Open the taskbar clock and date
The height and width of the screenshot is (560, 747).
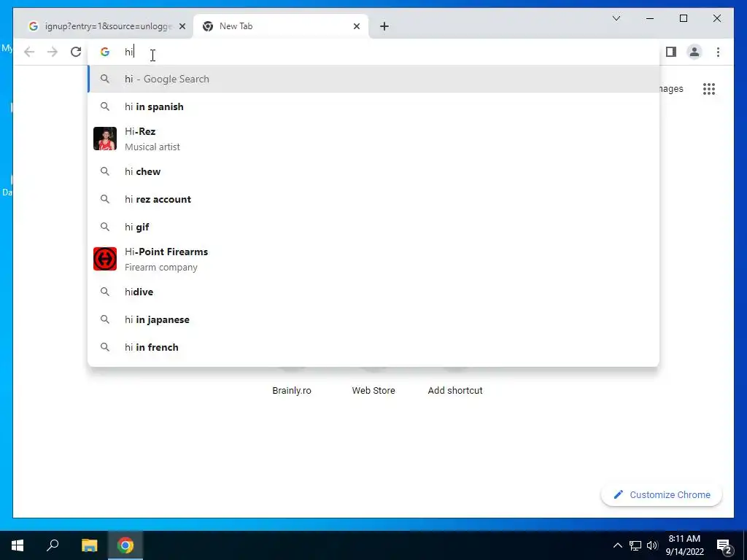tap(684, 545)
